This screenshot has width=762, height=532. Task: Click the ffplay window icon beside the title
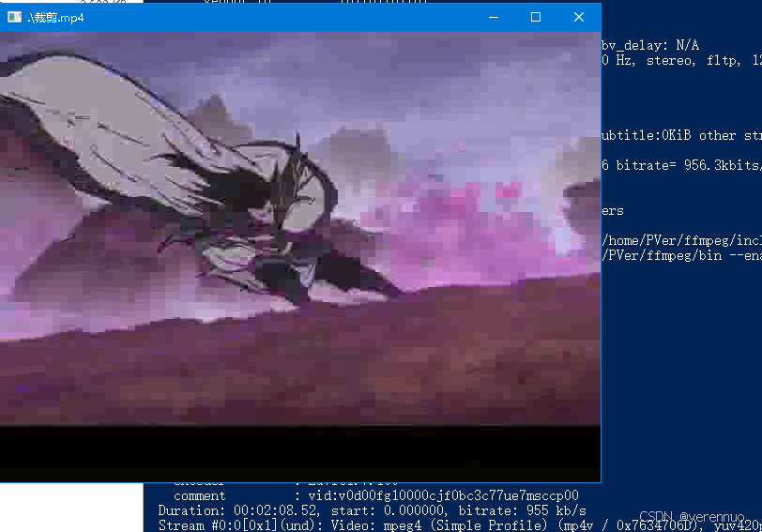click(14, 18)
